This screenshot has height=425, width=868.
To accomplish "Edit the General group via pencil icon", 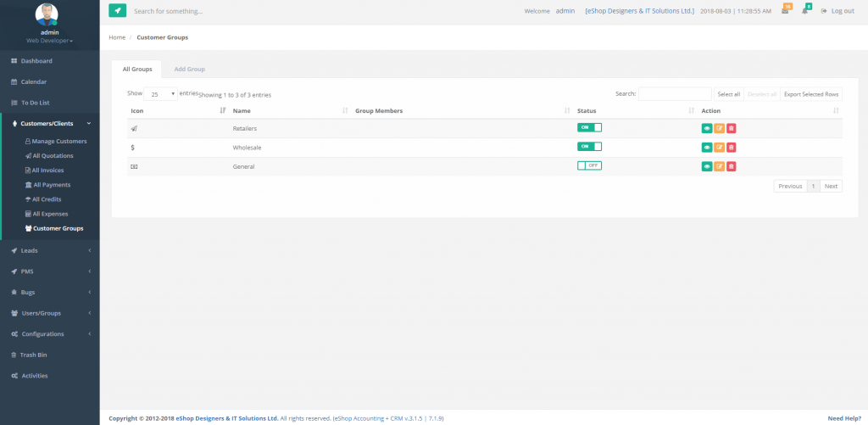I will coord(719,166).
